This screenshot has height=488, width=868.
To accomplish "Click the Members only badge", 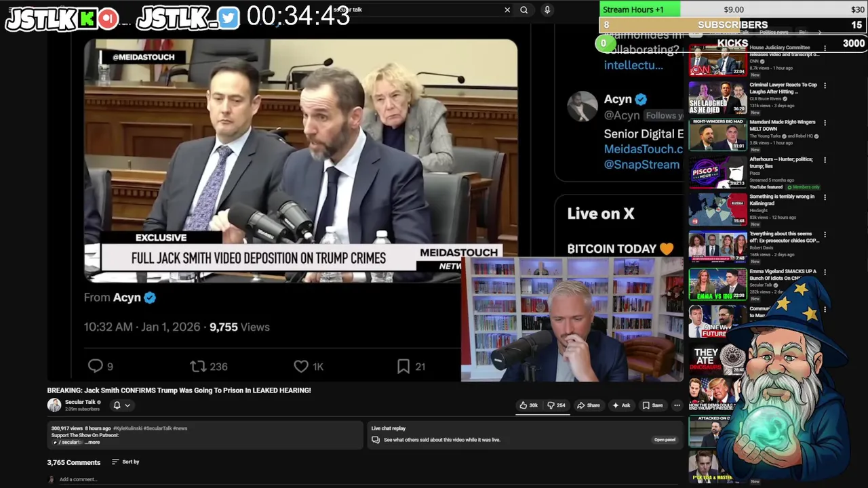I will pyautogui.click(x=804, y=187).
